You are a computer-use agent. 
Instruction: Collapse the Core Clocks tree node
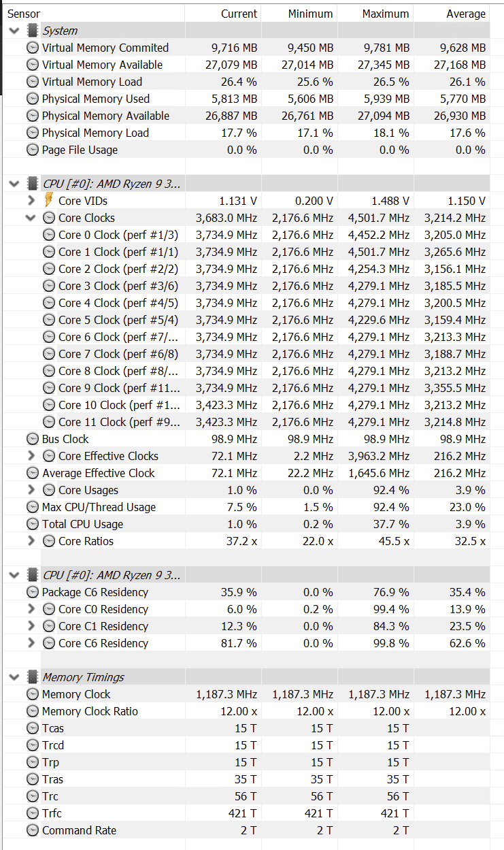31,218
